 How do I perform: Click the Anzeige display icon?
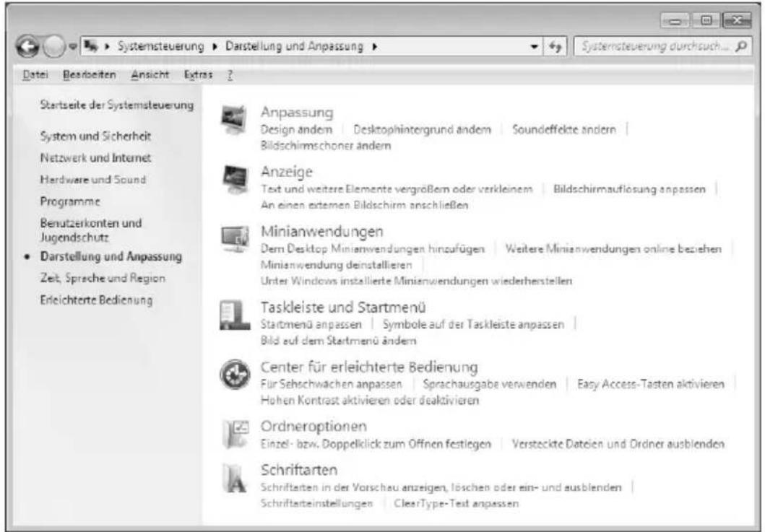pyautogui.click(x=235, y=180)
